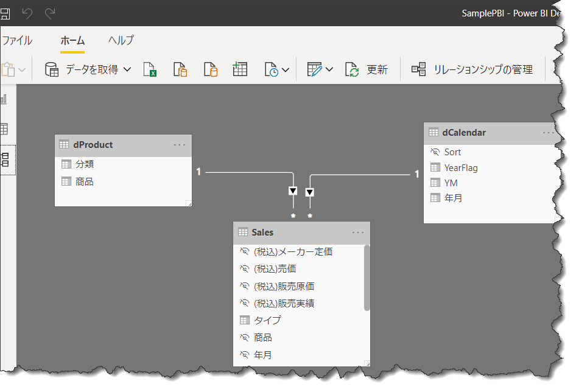Expand the データを取得 dropdown arrow
Viewport: 579px width, 392px height.
tap(127, 69)
